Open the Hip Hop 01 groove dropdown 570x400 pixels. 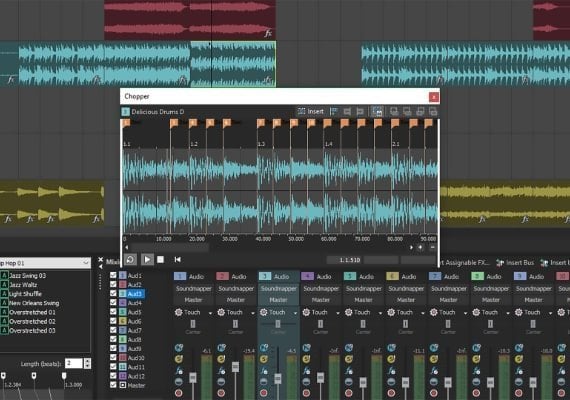pyautogui.click(x=86, y=263)
